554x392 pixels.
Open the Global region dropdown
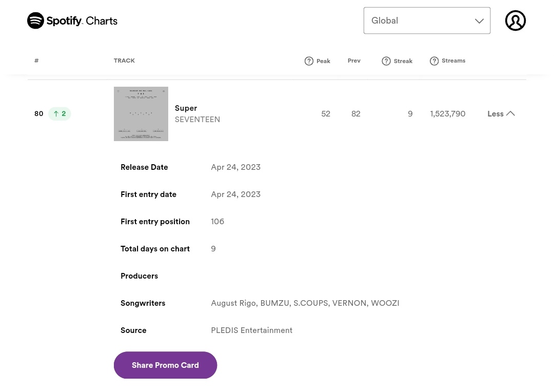427,21
